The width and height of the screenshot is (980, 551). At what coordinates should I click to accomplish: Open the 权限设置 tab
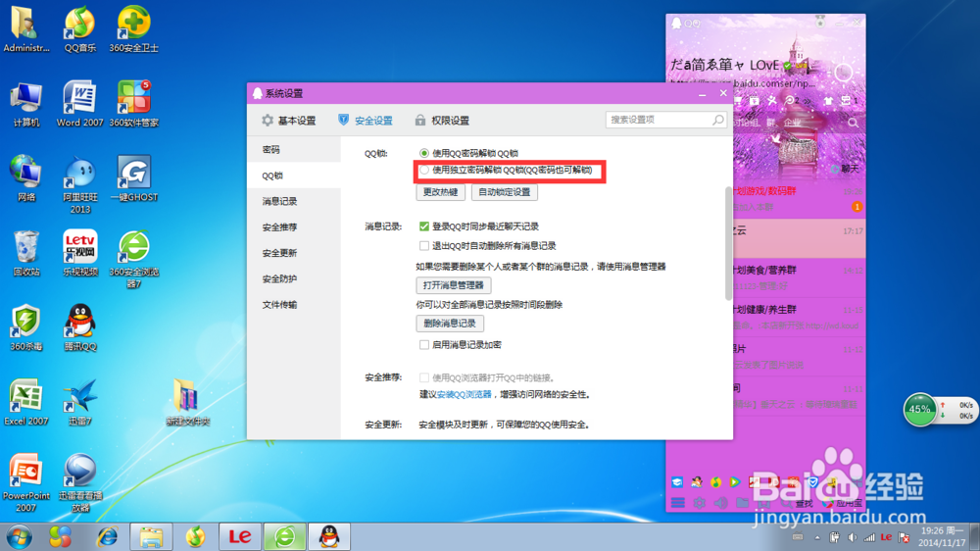pyautogui.click(x=442, y=120)
